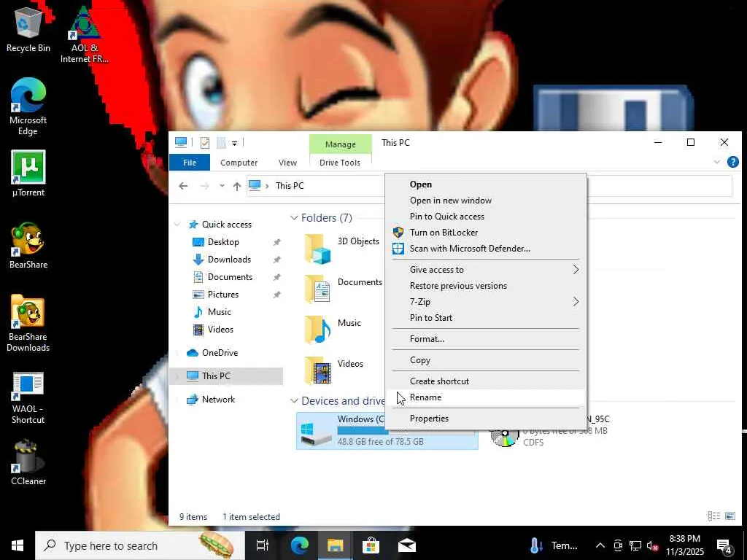
Task: Launch Microsoft Edge from the desktop
Action: pos(28,106)
